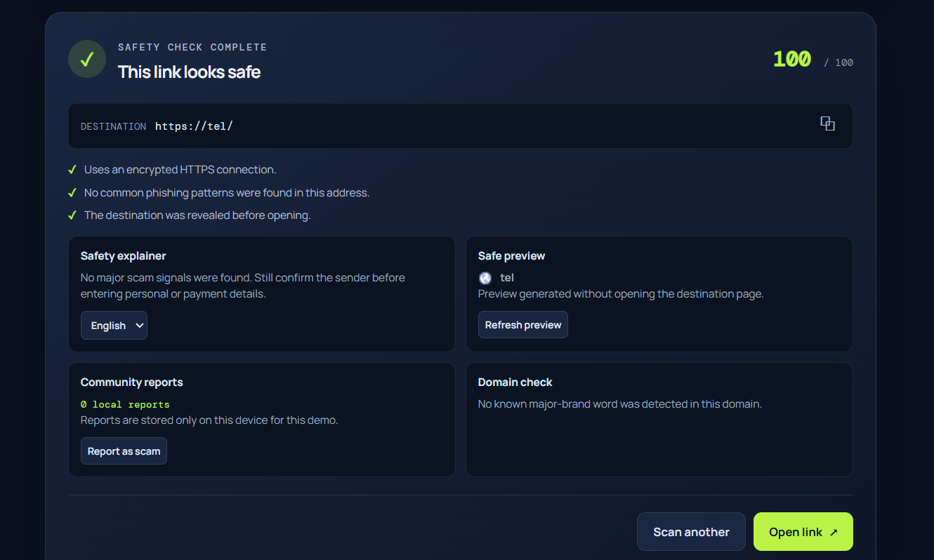This screenshot has width=934, height=560.
Task: Select the Domain check card heading
Action: [515, 382]
